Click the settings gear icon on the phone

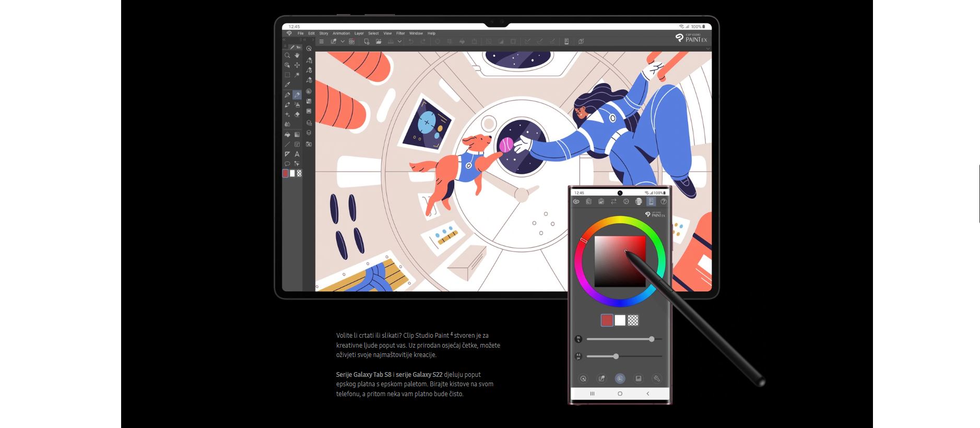tap(626, 201)
